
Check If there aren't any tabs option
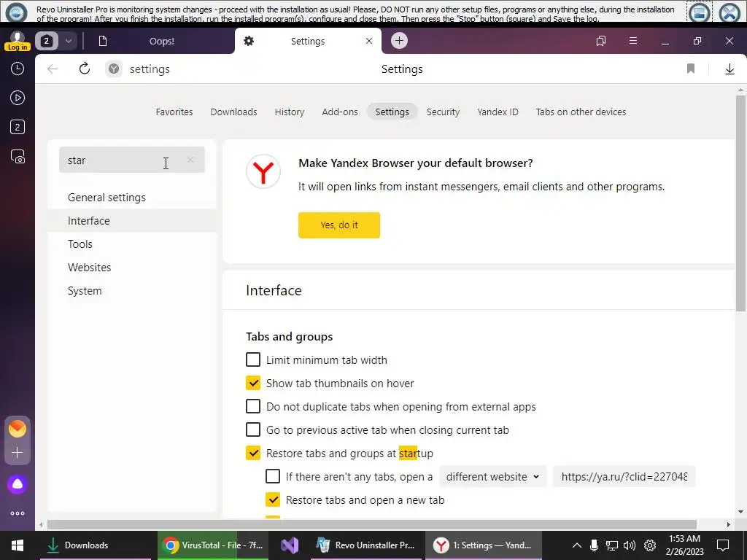[x=273, y=476]
